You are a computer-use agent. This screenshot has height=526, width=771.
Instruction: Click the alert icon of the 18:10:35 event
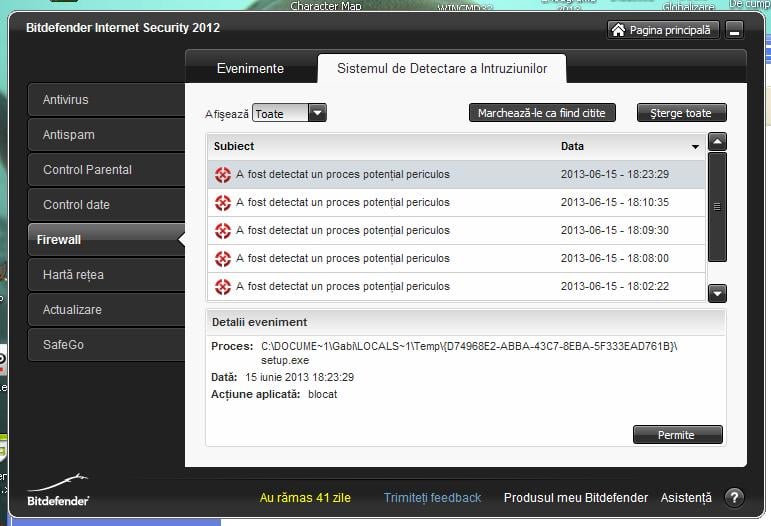(x=223, y=203)
